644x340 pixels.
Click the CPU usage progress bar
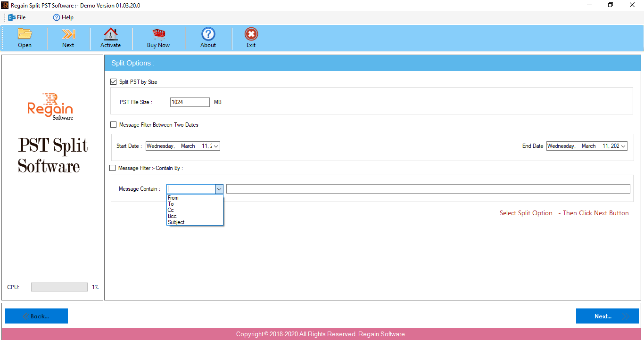59,287
